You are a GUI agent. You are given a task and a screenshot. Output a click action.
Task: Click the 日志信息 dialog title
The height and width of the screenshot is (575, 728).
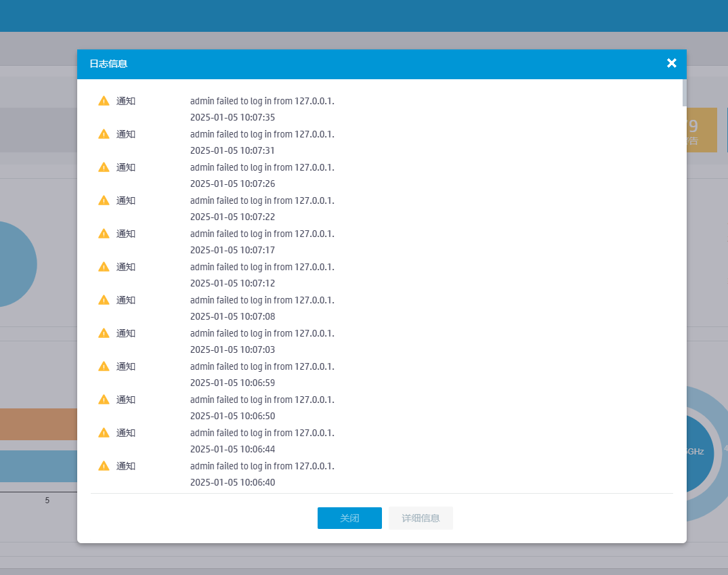(108, 64)
